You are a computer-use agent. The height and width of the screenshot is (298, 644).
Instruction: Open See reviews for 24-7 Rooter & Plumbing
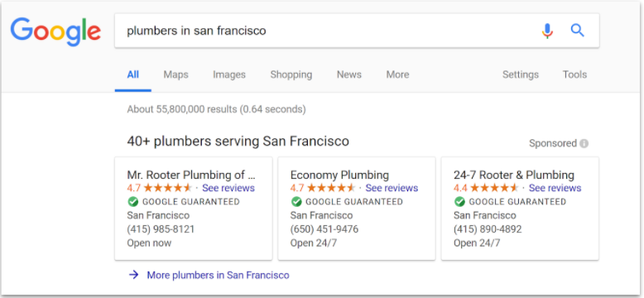(x=555, y=188)
